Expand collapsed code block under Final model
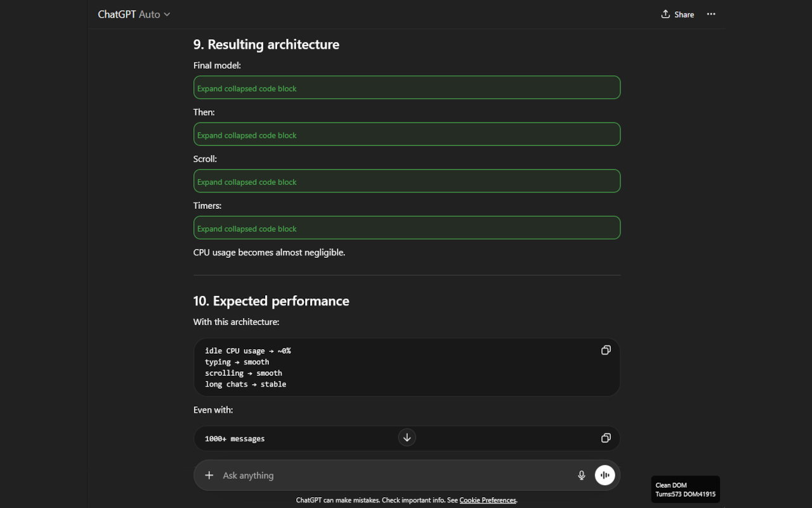 (407, 88)
